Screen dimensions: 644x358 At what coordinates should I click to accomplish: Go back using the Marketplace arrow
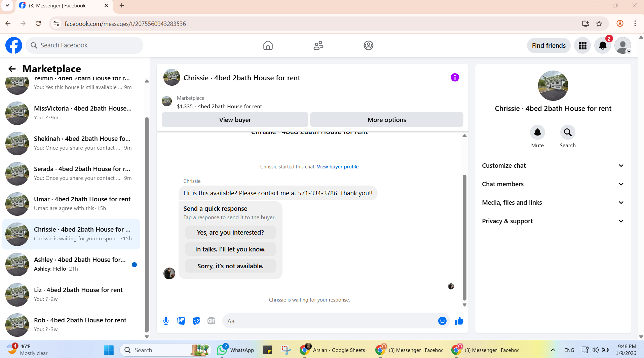12,69
